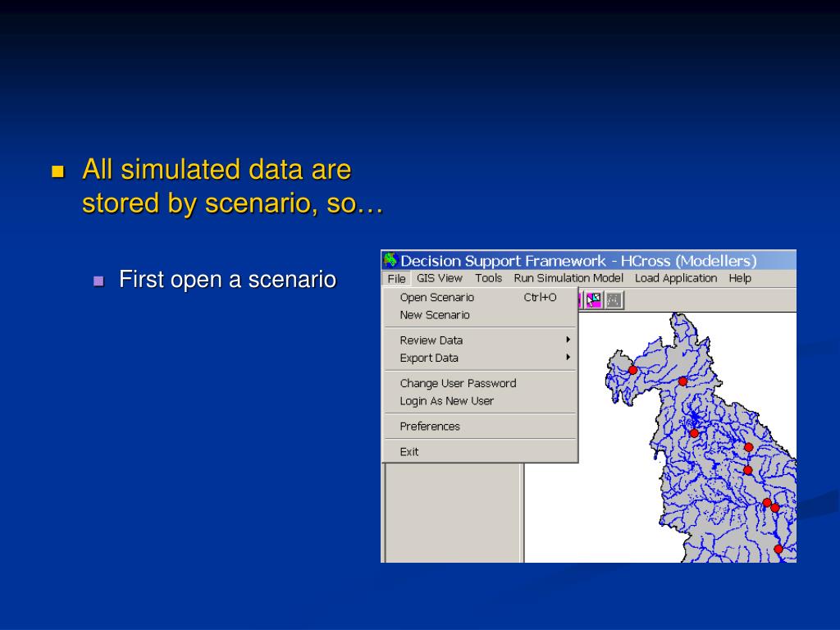Select the pointer selection tool icon

pyautogui.click(x=594, y=300)
